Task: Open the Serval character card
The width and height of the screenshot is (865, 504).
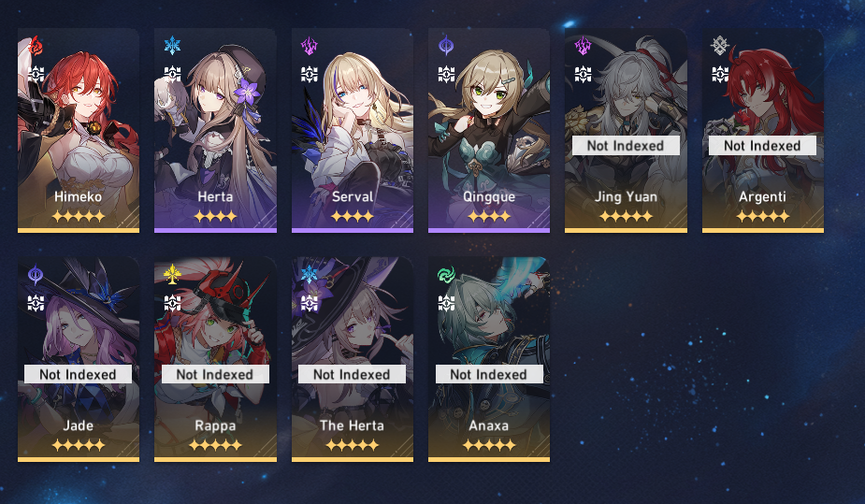Action: coord(353,131)
